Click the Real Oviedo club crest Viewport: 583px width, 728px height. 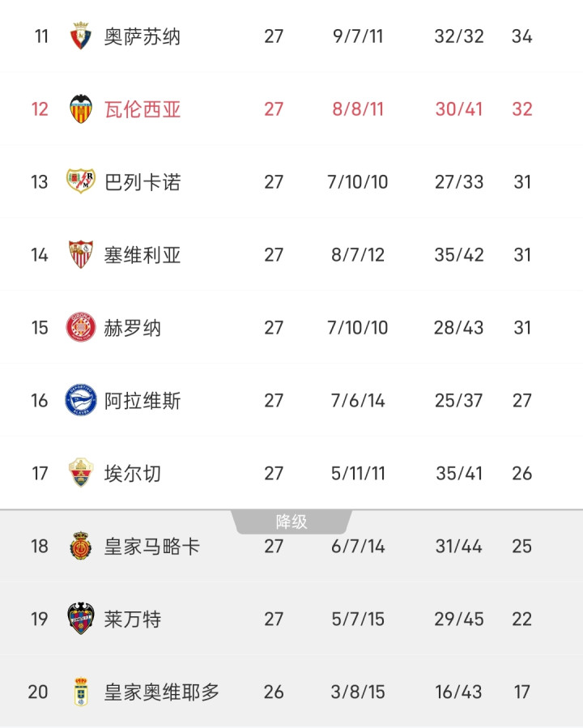coord(81,692)
